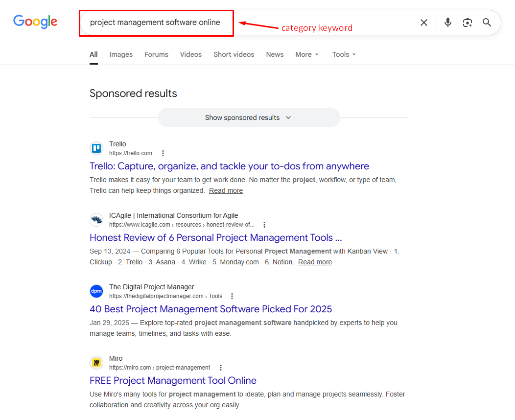Switch to the Images tab
Viewport: 515px width, 420px height.
point(120,54)
